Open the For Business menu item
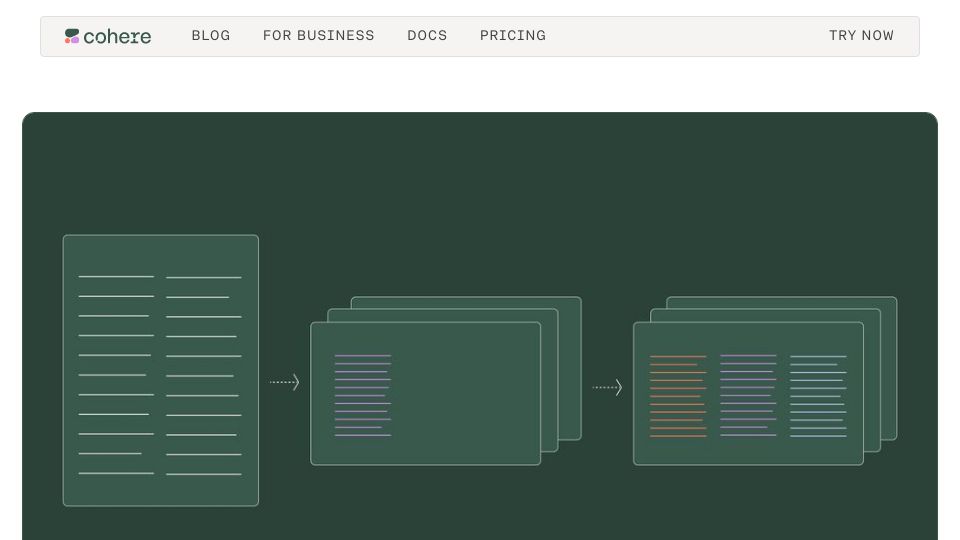This screenshot has height=540, width=960. 318,36
